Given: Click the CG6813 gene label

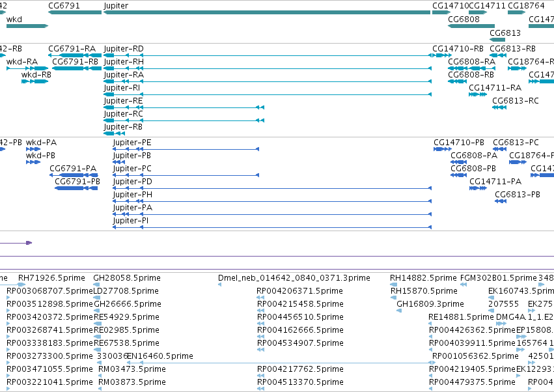Looking at the screenshot, I should [505, 33].
